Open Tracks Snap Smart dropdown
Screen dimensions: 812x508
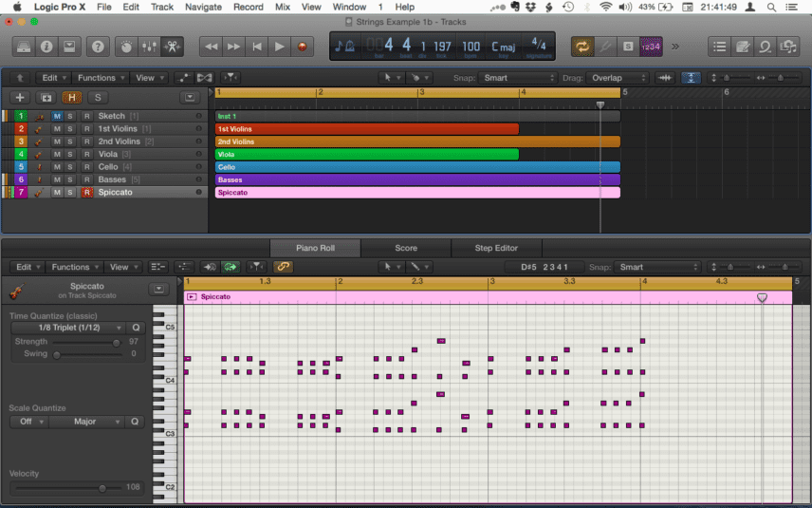(x=517, y=78)
